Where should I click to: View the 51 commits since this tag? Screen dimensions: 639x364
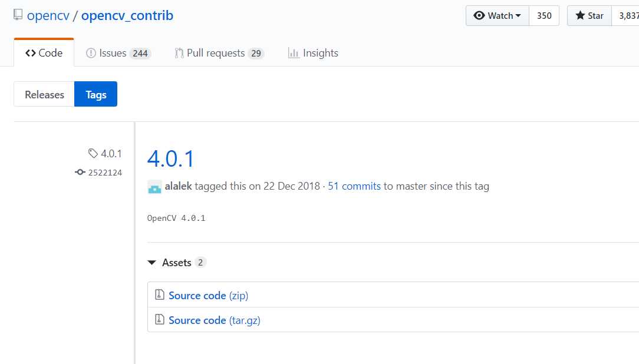click(354, 186)
